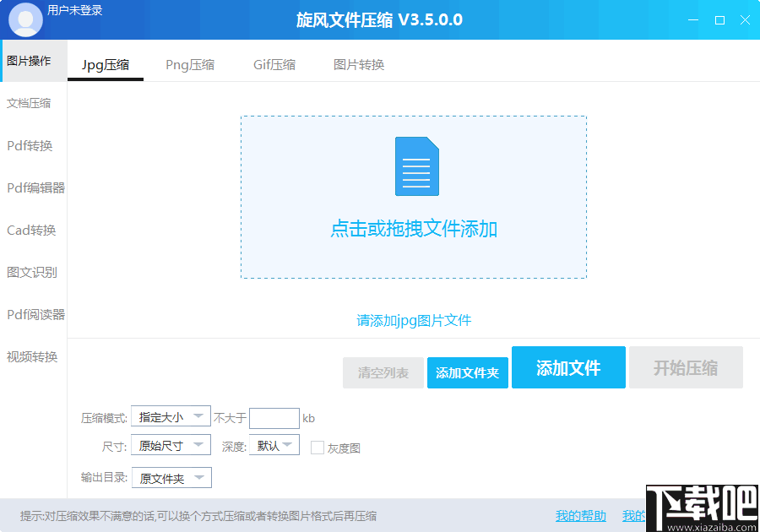Click the 请添加jpg图片文件 prompt text
This screenshot has width=760, height=532.
coord(414,320)
